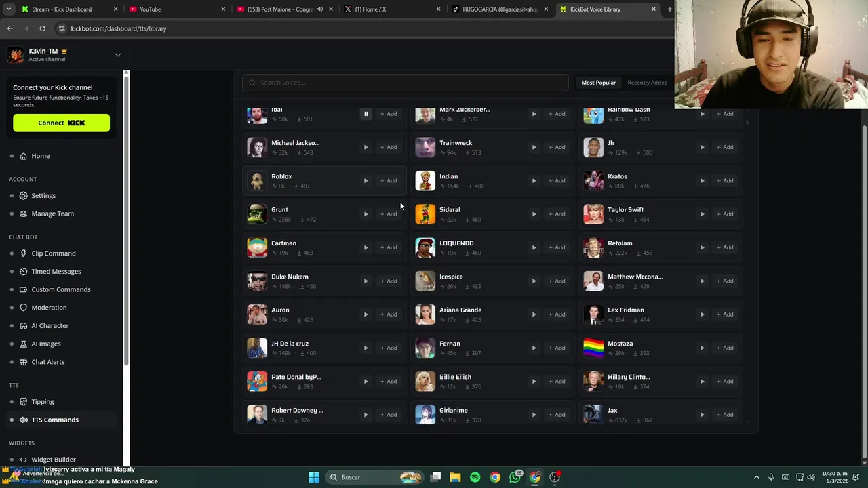The image size is (868, 488).
Task: Click the Pato Donal avatar thumbnail
Action: pos(257,381)
